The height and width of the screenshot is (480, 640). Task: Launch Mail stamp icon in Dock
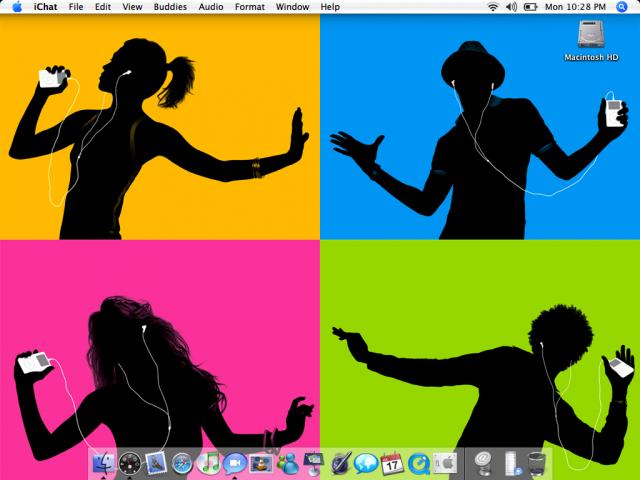(x=156, y=464)
